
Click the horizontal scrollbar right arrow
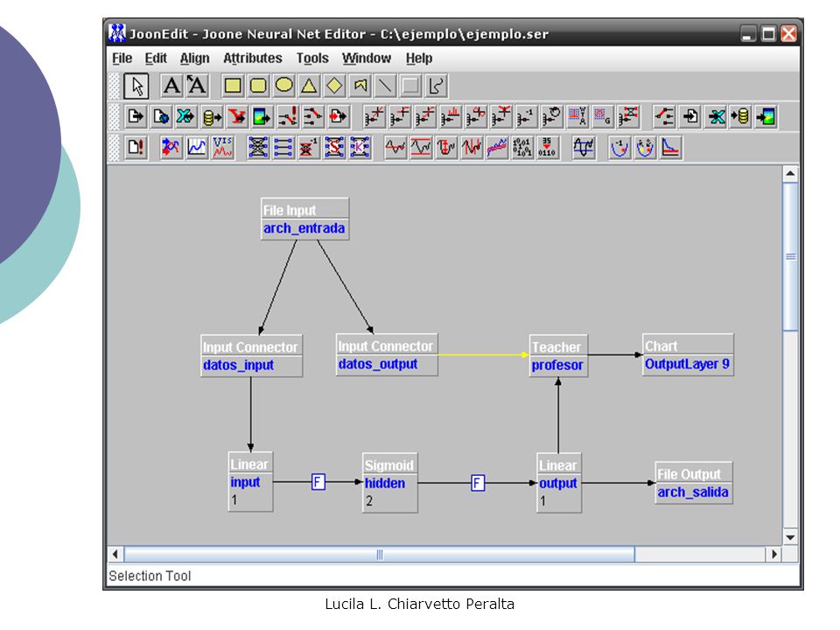click(773, 554)
